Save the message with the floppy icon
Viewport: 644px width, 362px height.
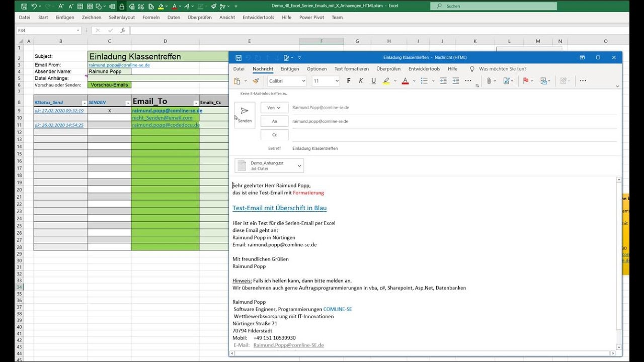[238, 58]
